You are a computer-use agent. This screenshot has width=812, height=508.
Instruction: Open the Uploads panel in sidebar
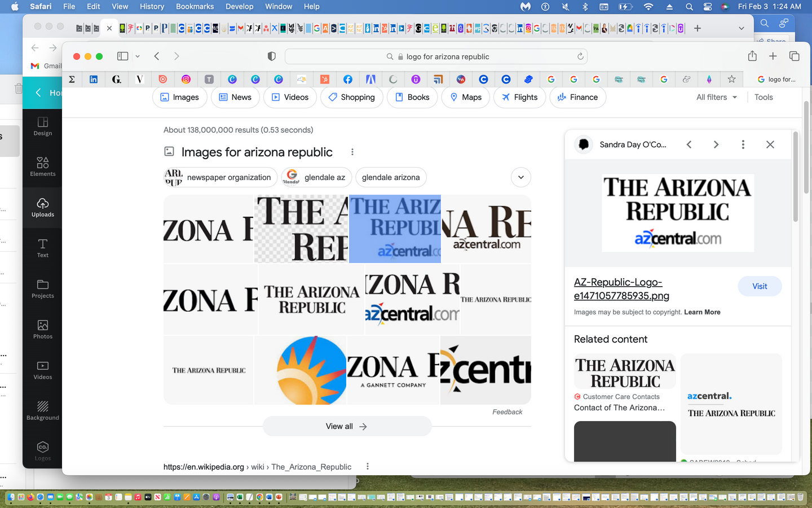coord(43,207)
